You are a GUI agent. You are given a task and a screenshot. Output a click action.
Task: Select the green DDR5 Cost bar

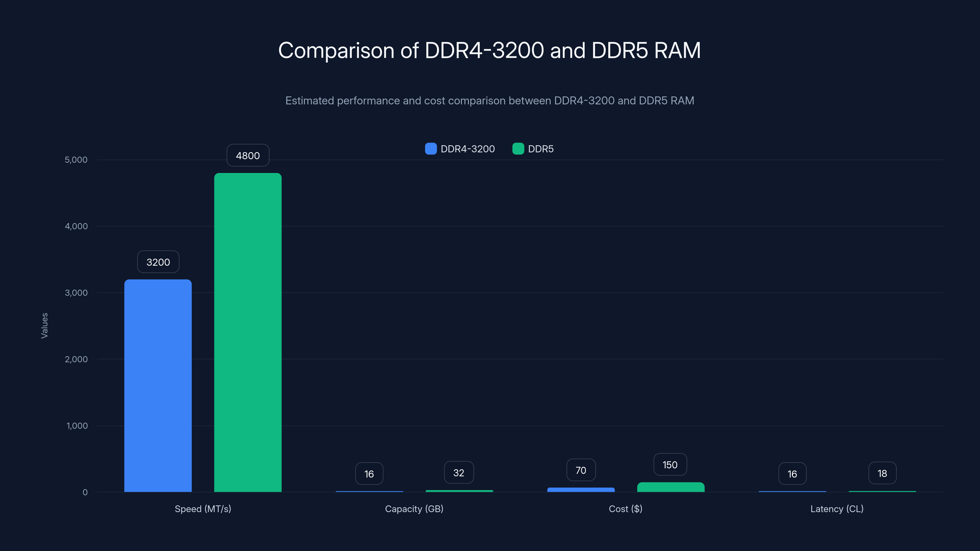(x=671, y=487)
